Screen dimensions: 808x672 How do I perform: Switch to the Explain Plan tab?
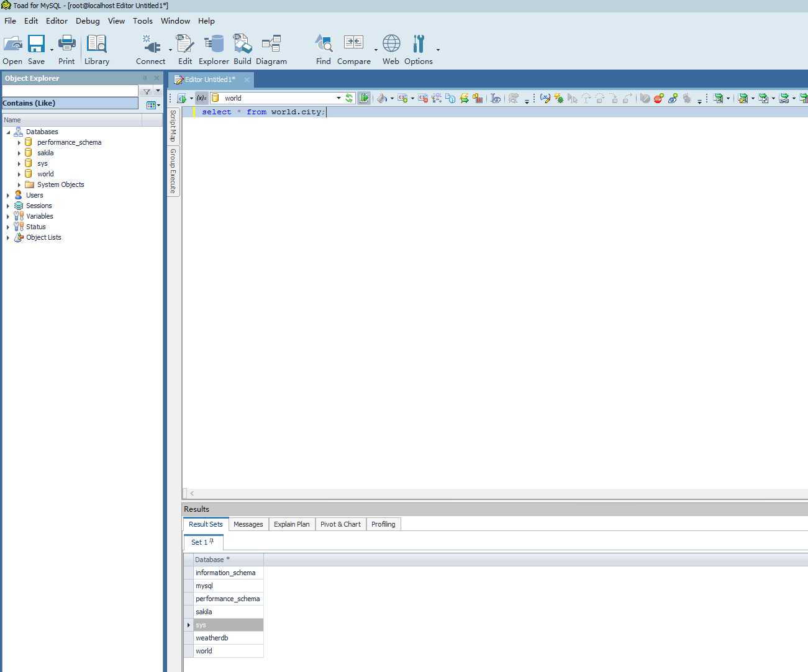(x=292, y=524)
